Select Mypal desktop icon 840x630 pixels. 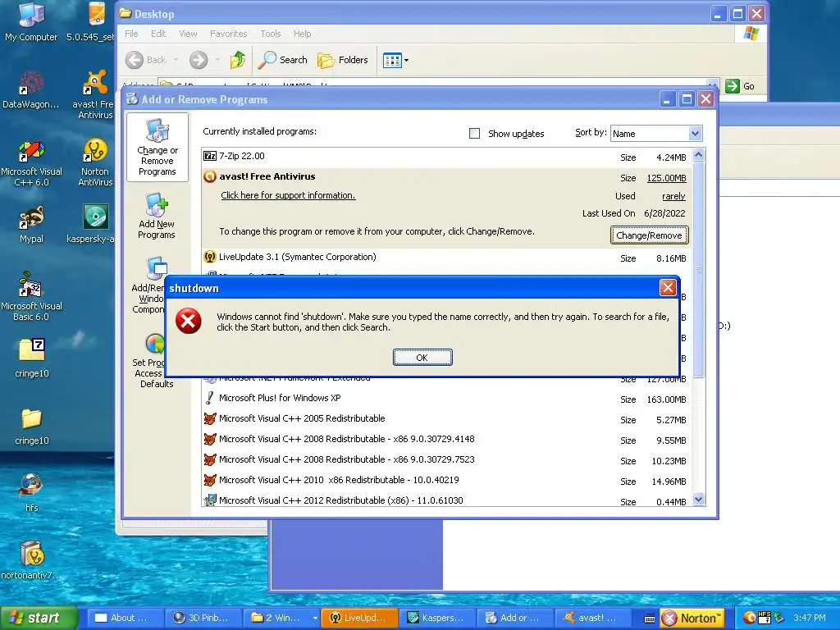click(31, 225)
